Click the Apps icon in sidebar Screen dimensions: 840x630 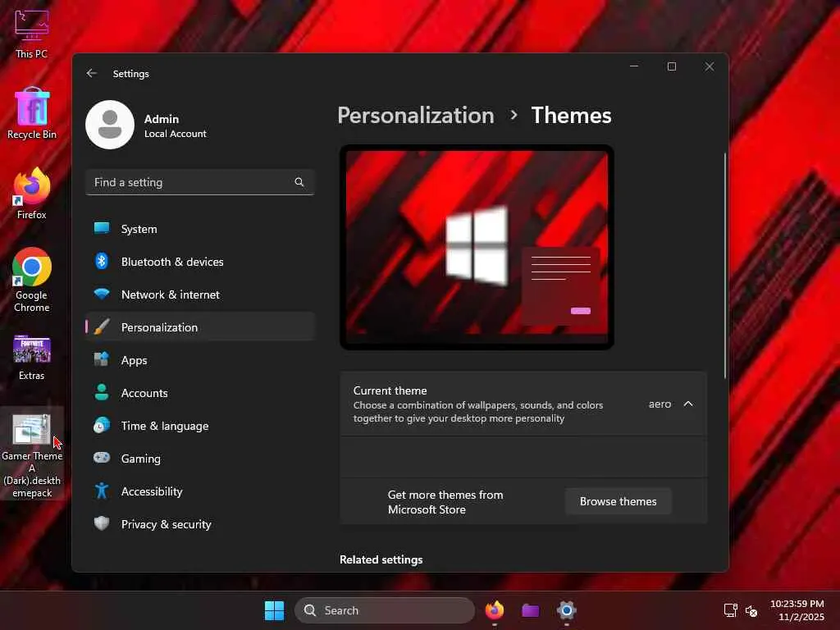[102, 359]
